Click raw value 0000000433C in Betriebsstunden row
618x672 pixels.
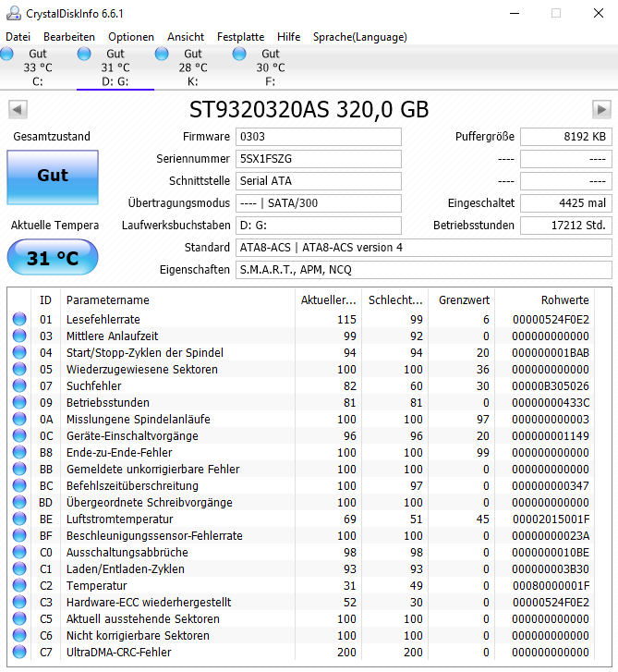[x=551, y=402]
